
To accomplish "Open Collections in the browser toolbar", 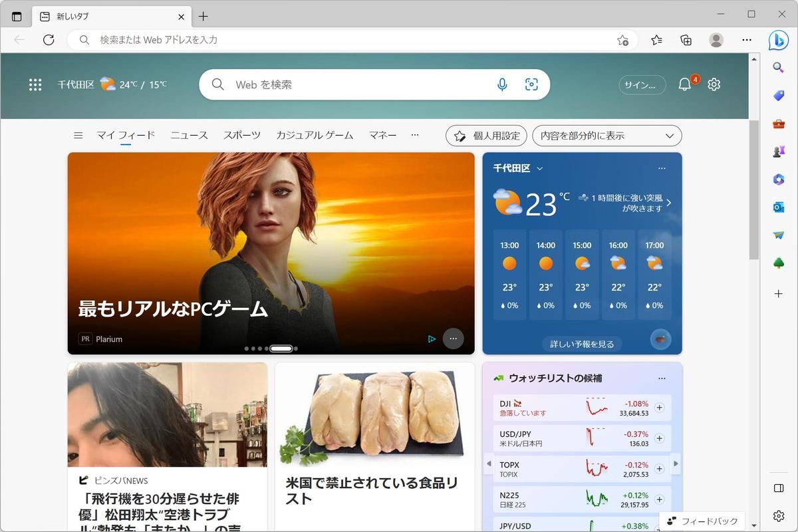I will point(686,40).
